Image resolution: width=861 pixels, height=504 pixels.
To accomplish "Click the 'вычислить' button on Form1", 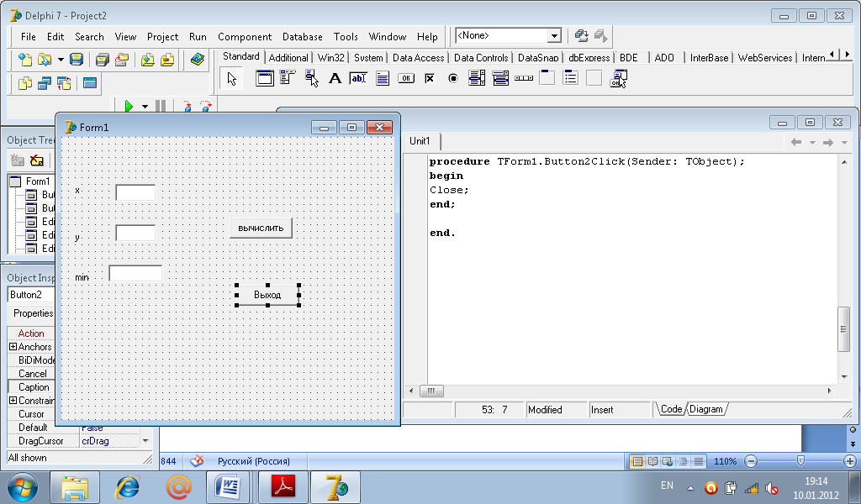I will tap(261, 228).
